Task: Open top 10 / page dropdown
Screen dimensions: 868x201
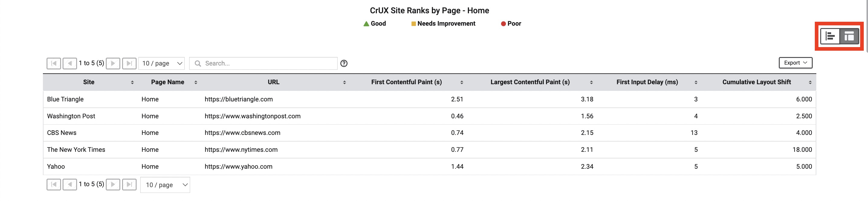Action: [x=161, y=63]
